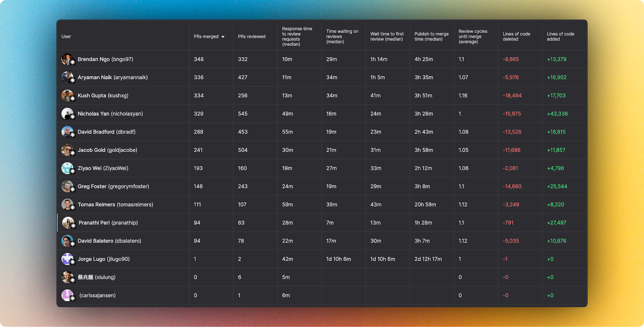Sort by Lines of code deleted header
The height and width of the screenshot is (327, 644).
pos(516,37)
